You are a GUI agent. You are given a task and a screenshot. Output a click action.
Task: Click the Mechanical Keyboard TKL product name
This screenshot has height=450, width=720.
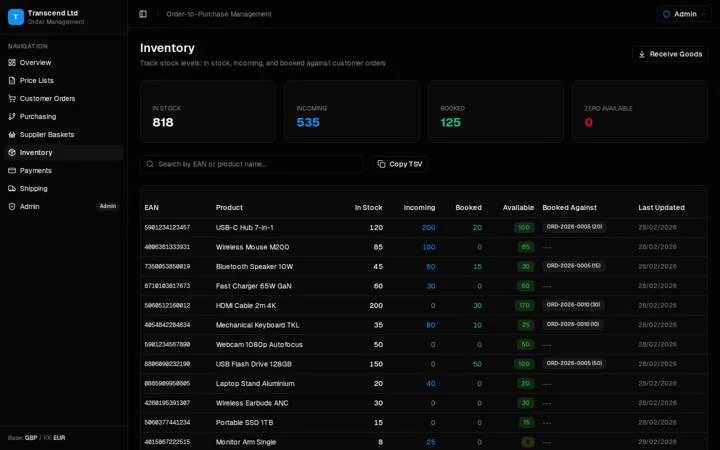258,325
